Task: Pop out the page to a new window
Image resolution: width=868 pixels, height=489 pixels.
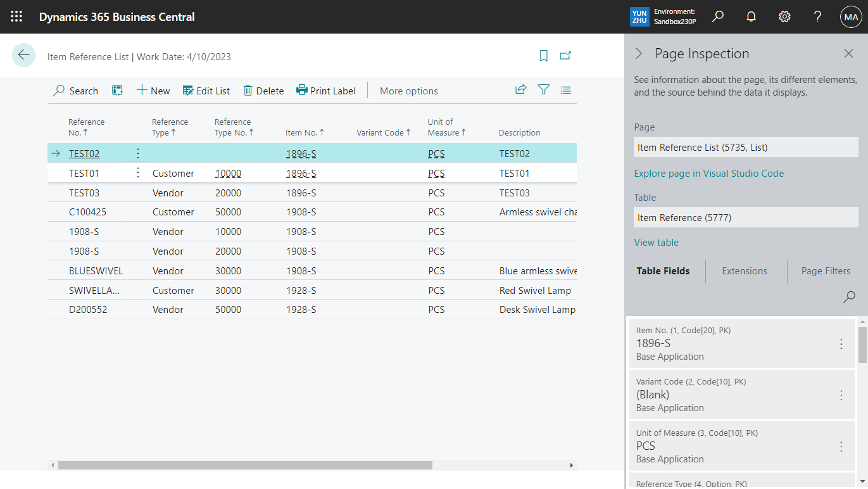Action: tap(565, 56)
